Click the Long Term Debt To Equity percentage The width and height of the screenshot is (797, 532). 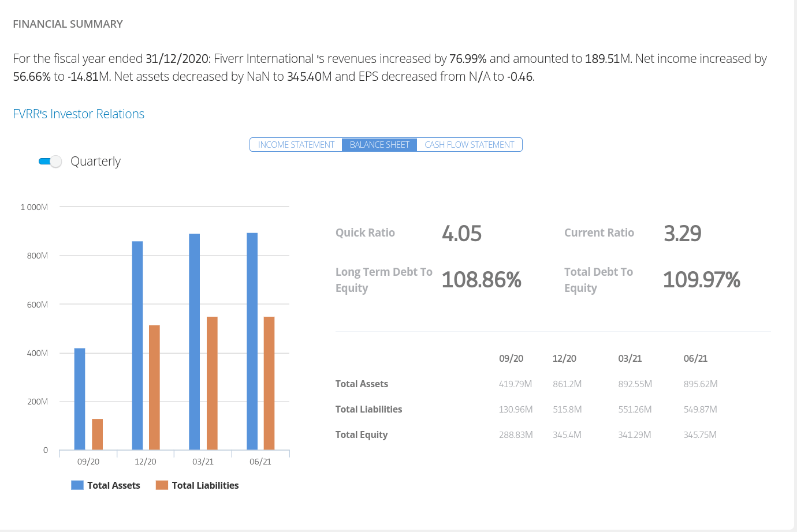pyautogui.click(x=482, y=280)
